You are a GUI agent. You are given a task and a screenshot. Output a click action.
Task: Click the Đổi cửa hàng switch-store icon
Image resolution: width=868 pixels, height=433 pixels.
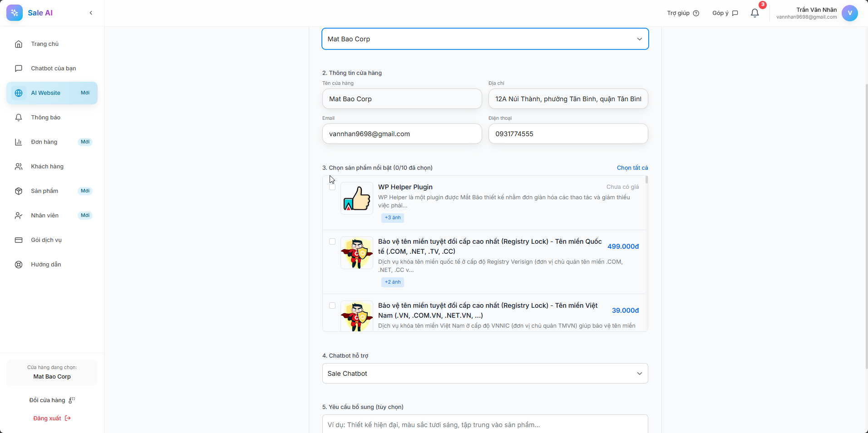point(72,400)
